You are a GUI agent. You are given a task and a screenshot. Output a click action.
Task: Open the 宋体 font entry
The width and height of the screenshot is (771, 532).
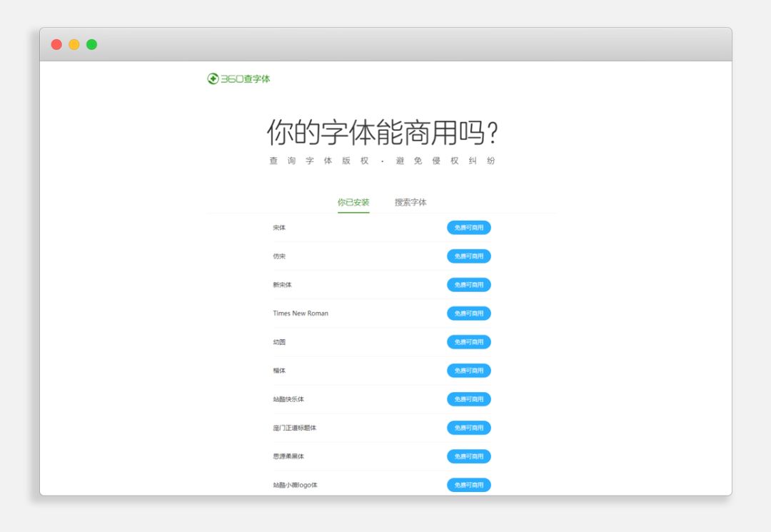[279, 227]
